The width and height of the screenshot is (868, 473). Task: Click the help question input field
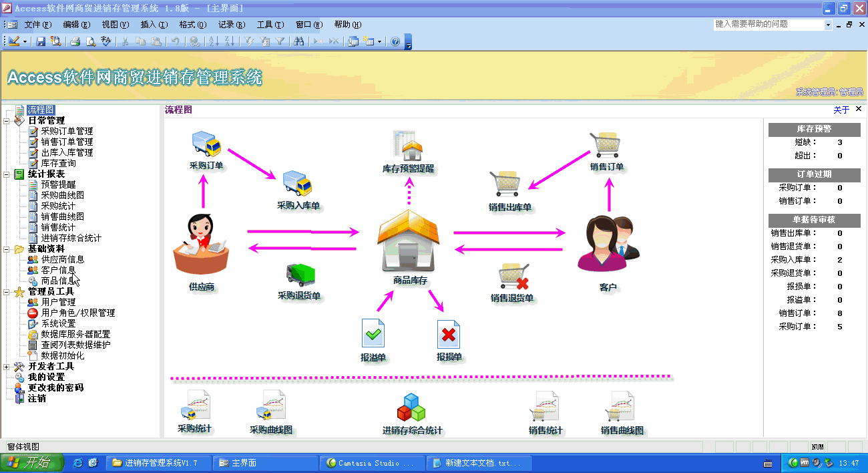point(769,25)
